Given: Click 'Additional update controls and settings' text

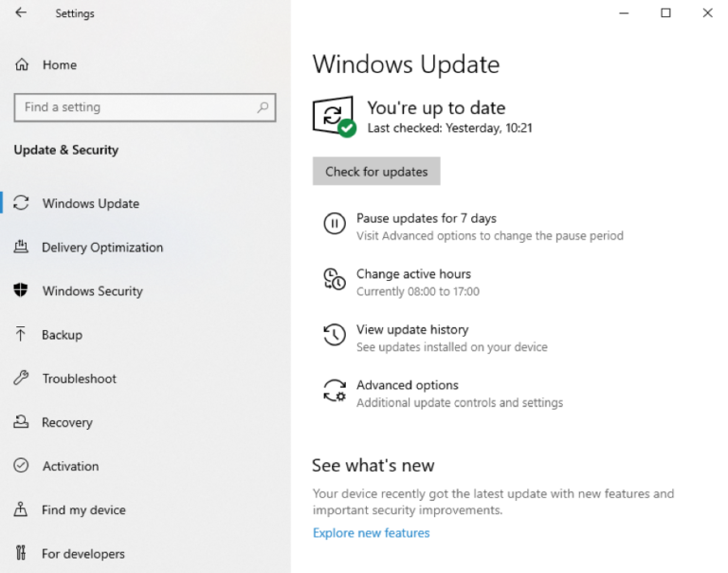Looking at the screenshot, I should click(x=460, y=402).
